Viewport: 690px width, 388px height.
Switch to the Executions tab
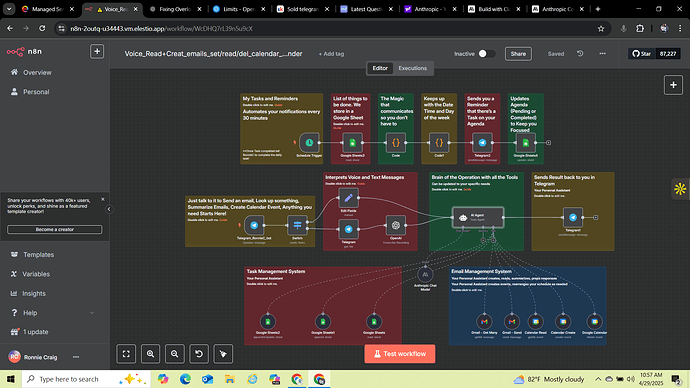point(412,68)
